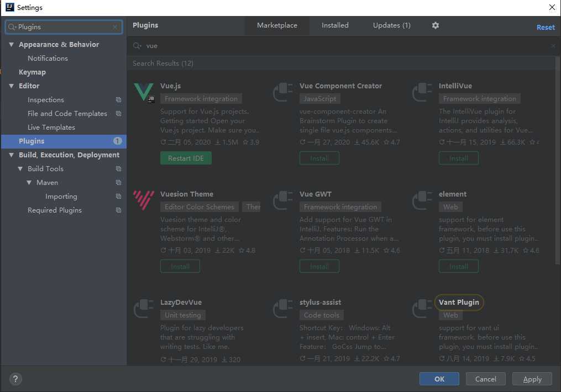The image size is (561, 392).
Task: Click Restart IDE for Vue.js
Action: [x=186, y=158]
